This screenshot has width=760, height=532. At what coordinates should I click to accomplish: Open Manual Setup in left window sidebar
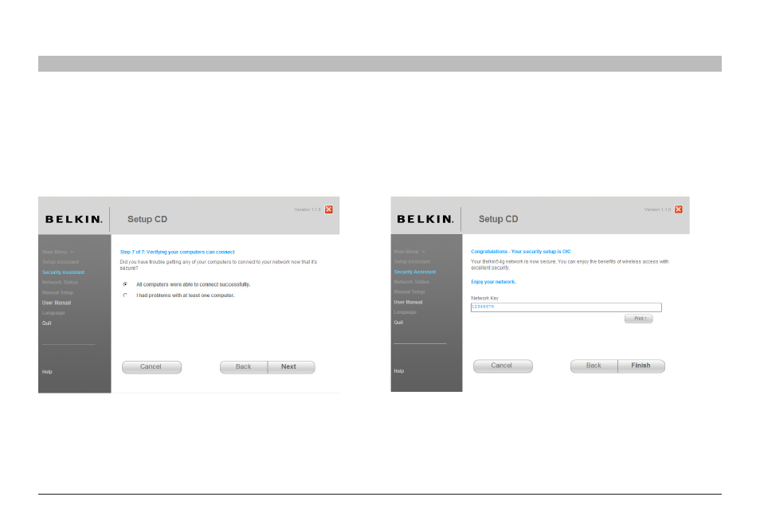click(x=57, y=292)
